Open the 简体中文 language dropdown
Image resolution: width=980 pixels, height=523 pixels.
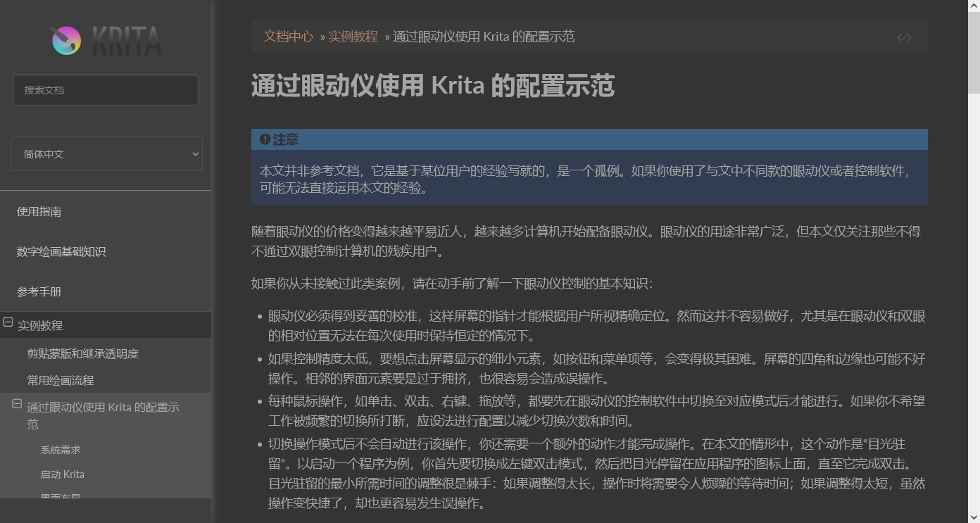106,153
